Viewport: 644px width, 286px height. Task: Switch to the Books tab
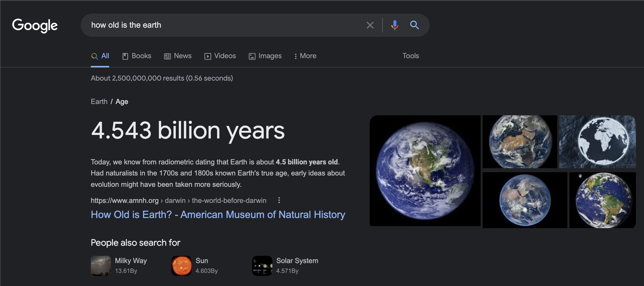click(x=137, y=56)
